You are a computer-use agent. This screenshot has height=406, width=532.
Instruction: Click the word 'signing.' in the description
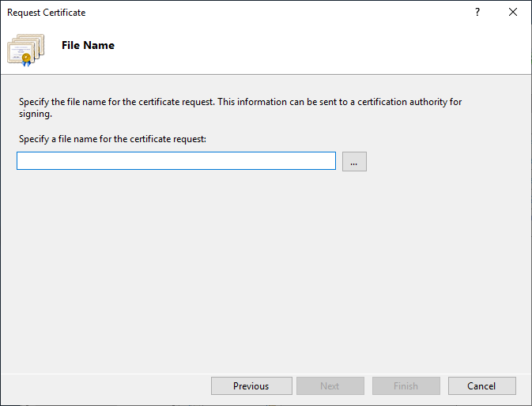(34, 114)
